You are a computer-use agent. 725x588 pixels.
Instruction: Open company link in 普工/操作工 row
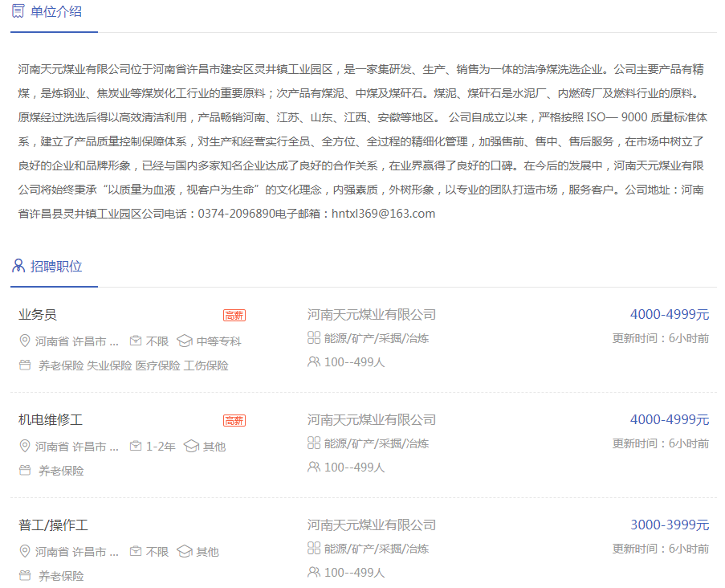[372, 525]
